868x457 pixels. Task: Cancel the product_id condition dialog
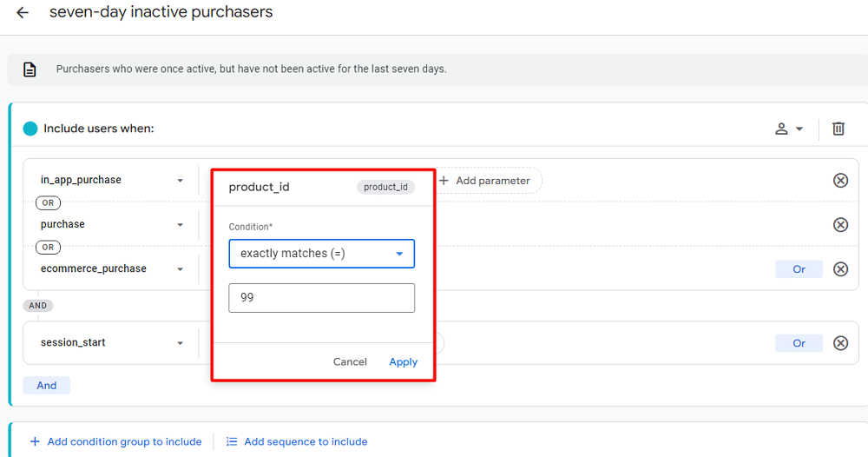(350, 362)
